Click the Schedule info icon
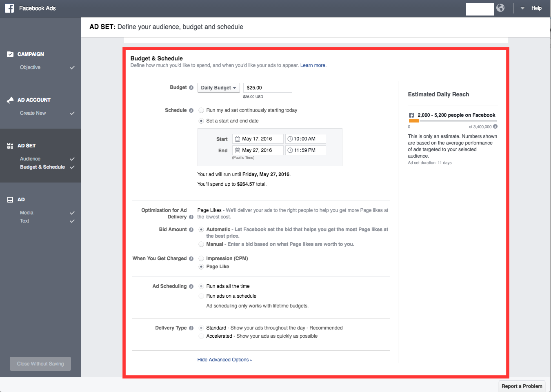Viewport: 551px width, 392px height. pos(191,110)
